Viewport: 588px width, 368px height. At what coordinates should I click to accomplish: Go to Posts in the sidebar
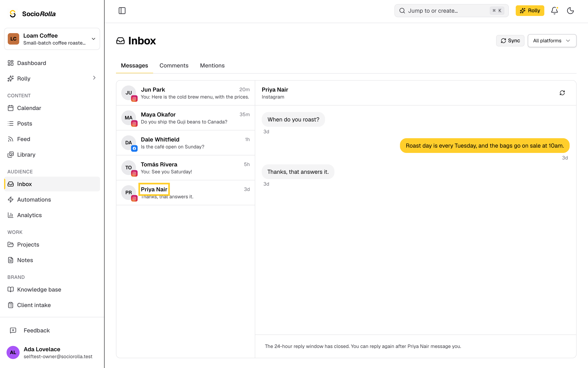(x=52, y=123)
